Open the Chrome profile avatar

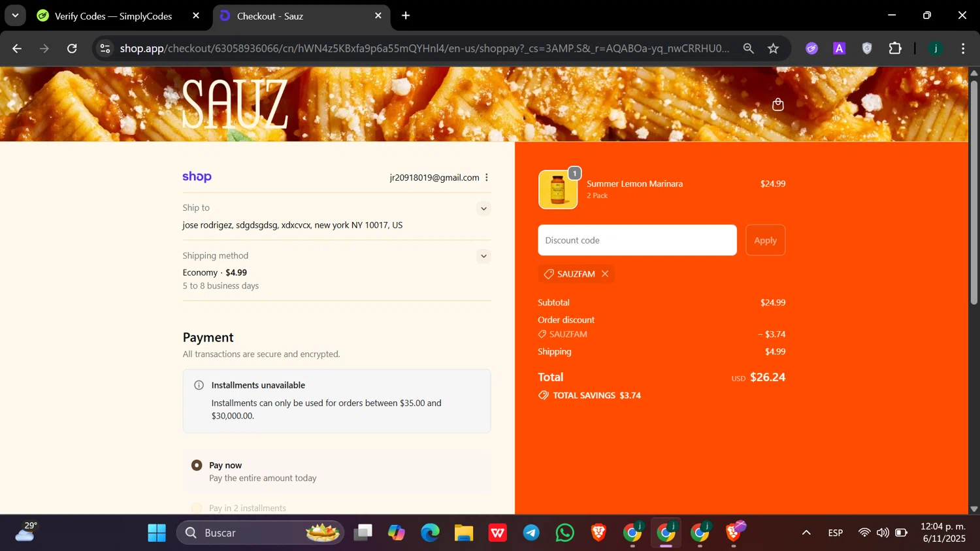tap(936, 48)
